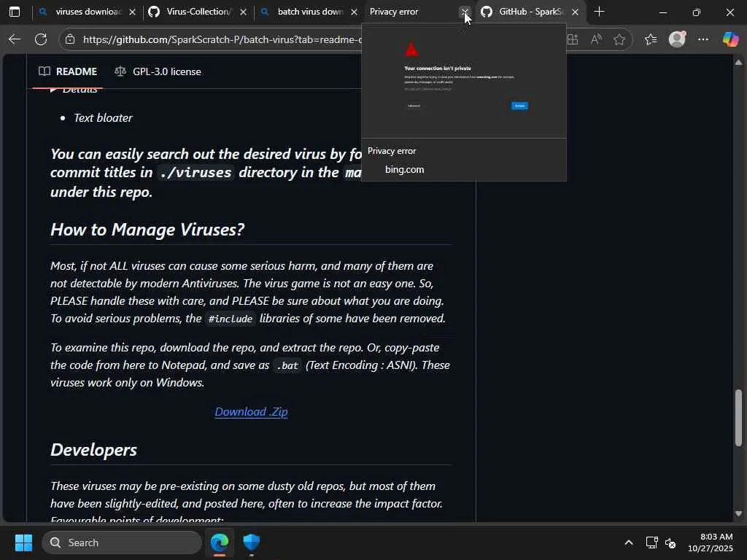Show hidden system tray icons
The width and height of the screenshot is (747, 560).
coord(628,542)
